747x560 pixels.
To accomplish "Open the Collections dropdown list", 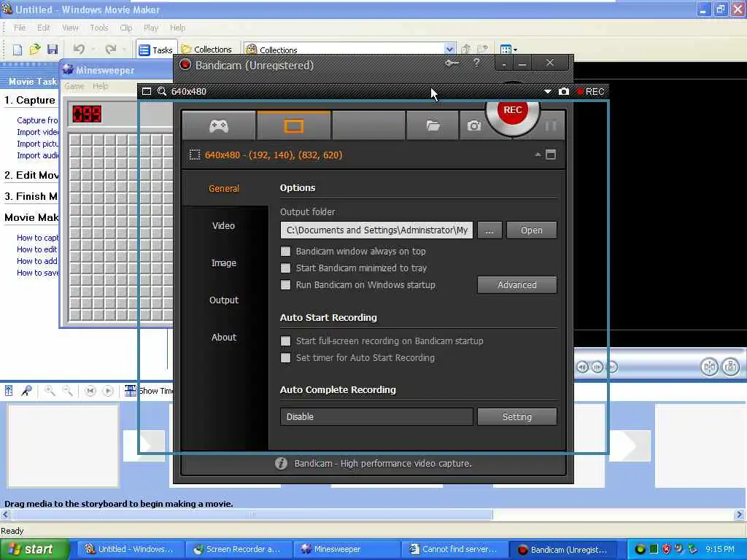I will point(449,49).
